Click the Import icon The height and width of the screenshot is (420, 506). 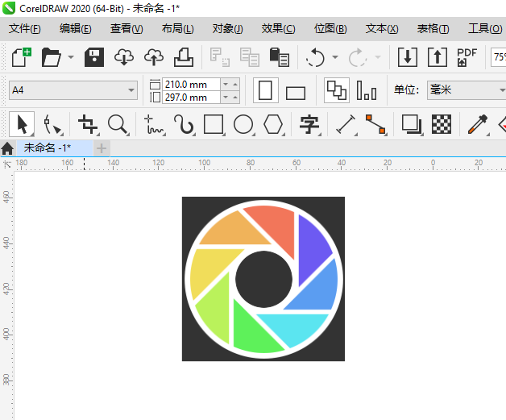pos(407,57)
